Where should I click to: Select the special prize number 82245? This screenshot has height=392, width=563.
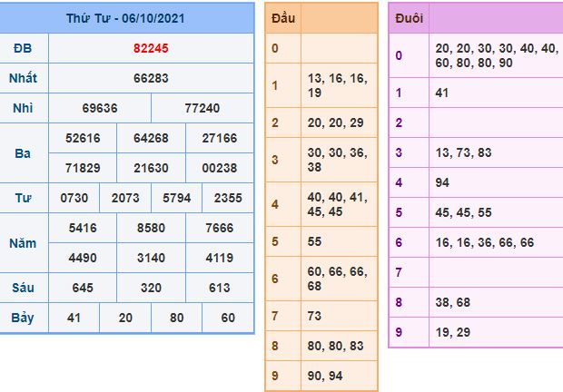point(151,48)
